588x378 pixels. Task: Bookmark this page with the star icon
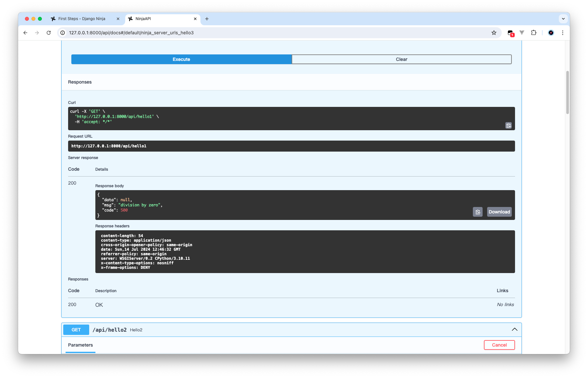click(x=494, y=33)
